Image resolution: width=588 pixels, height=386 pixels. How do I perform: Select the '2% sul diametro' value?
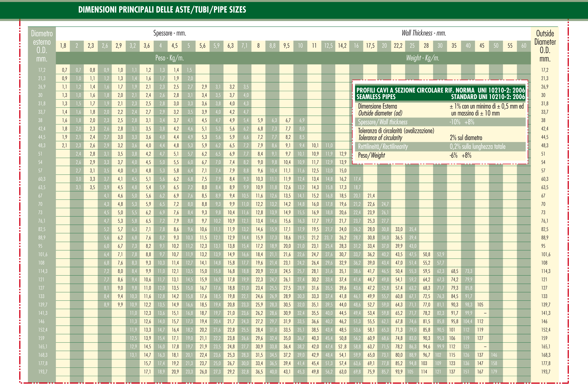click(466, 138)
